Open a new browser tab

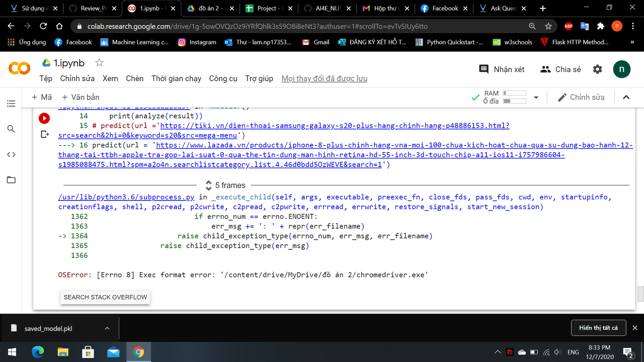(543, 8)
